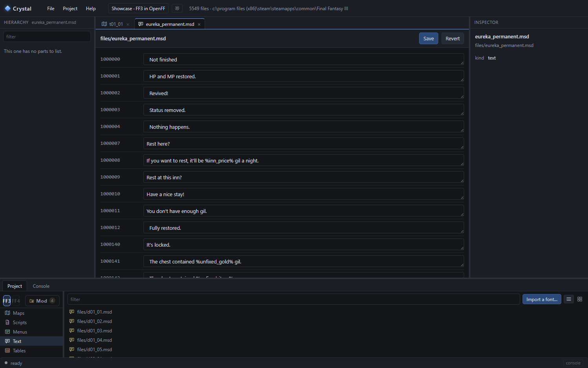Click the 'ready' status bar entry

coord(13,363)
